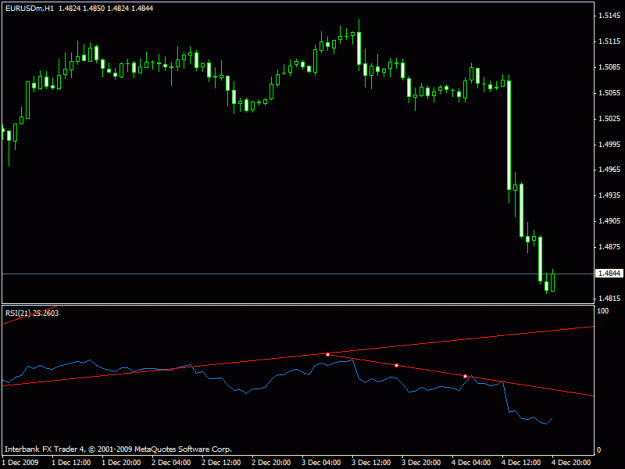Click the 1.4965 price axis label
This screenshot has width=625, height=469.
(609, 170)
